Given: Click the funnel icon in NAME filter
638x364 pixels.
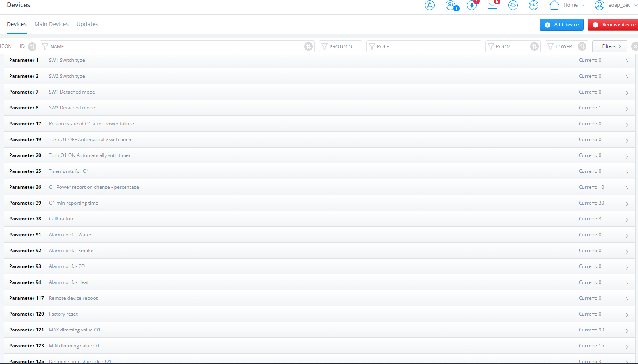Looking at the screenshot, I should pyautogui.click(x=45, y=46).
